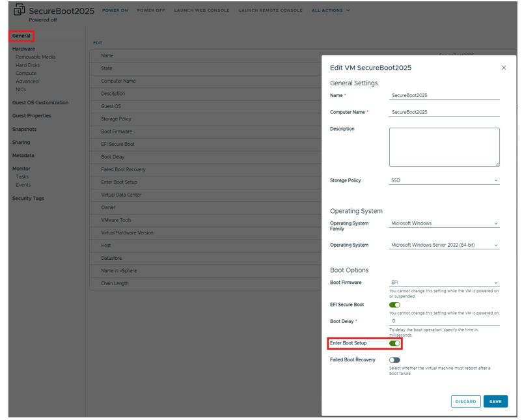522x420 pixels.
Task: Click the Enter Boot Setup table row
Action: point(206,182)
